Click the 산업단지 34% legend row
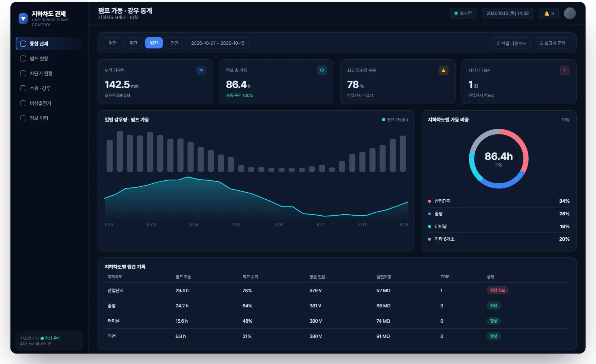 [499, 201]
